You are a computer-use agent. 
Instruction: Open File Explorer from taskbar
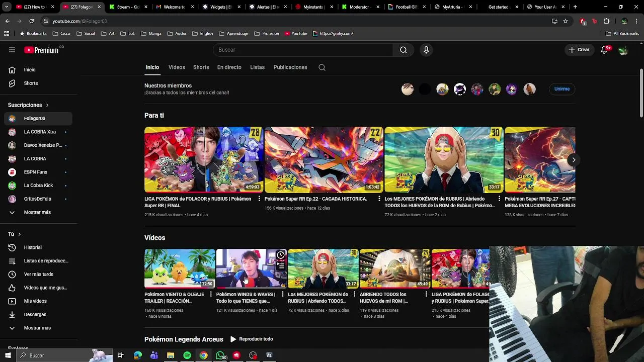pyautogui.click(x=171, y=355)
